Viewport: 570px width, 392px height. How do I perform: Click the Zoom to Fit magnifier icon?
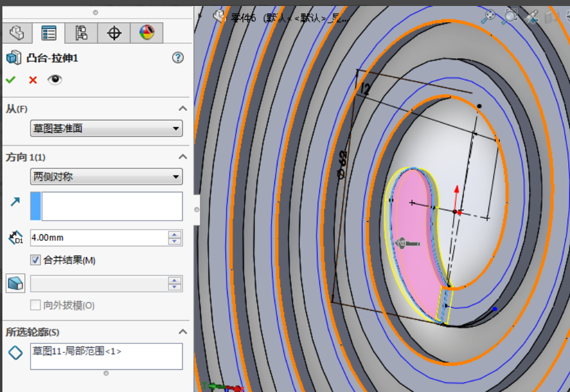[488, 16]
